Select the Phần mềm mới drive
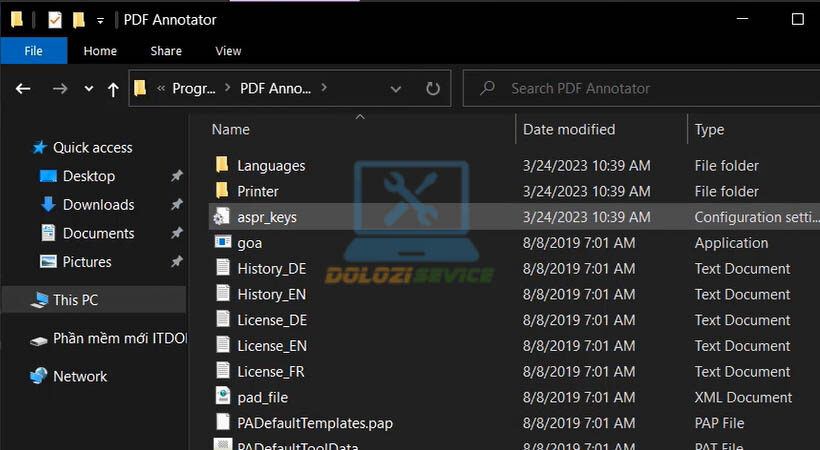 coord(120,339)
